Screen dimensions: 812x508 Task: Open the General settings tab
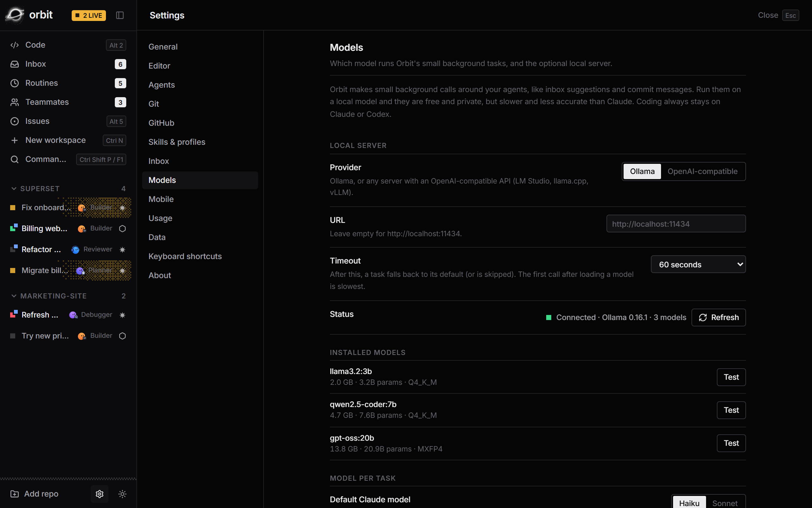click(200, 47)
